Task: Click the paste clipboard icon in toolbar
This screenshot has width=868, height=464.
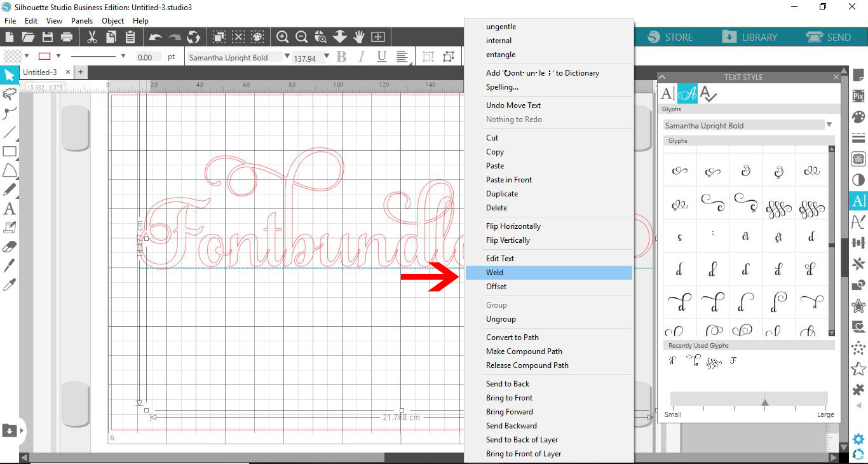Action: point(130,37)
